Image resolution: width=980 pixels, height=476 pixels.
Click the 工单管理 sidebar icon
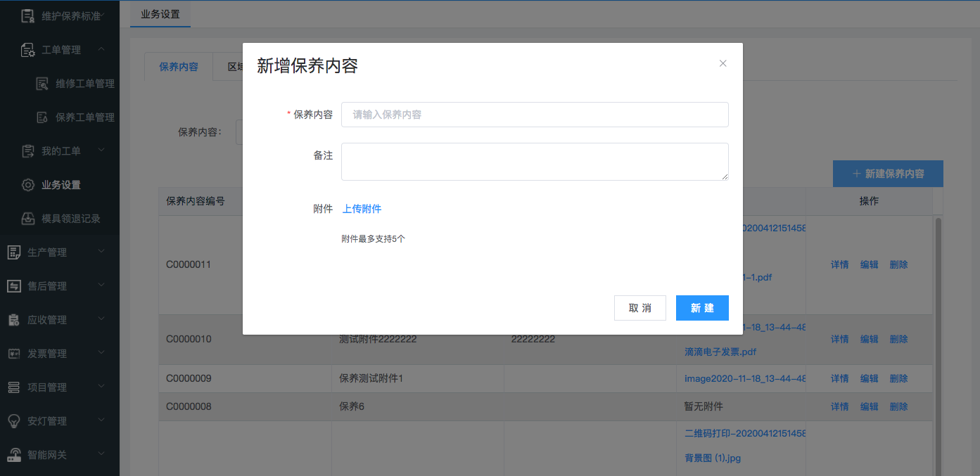[x=28, y=50]
